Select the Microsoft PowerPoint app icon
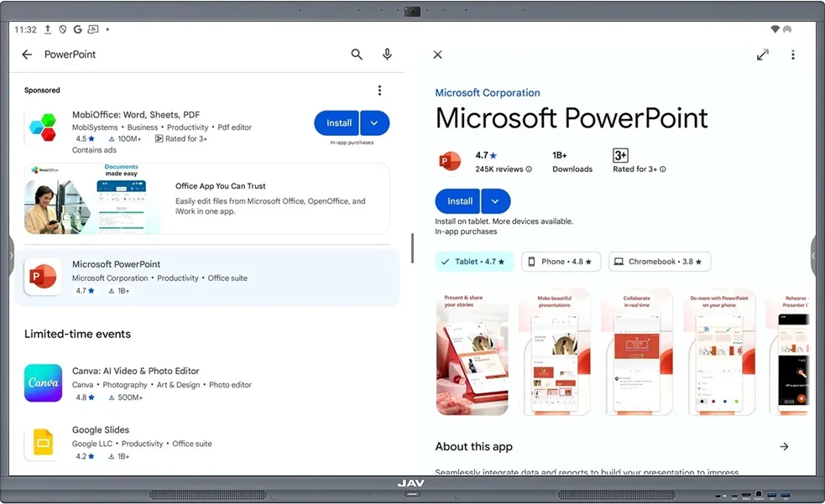The height and width of the screenshot is (504, 825). 42,277
